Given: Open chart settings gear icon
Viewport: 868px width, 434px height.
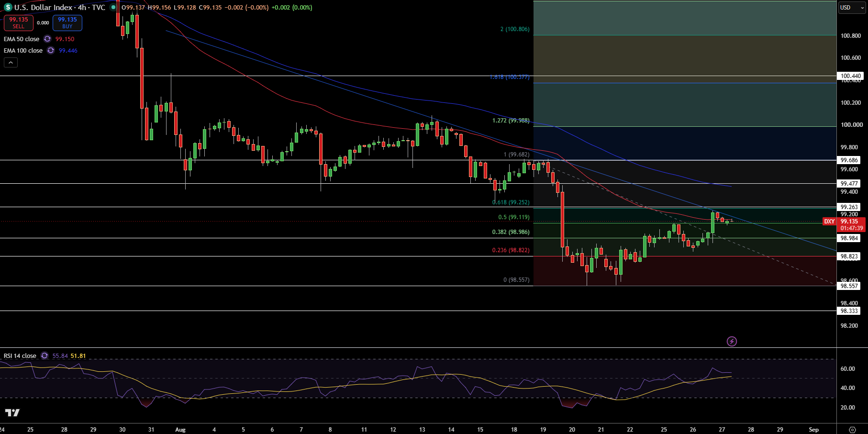Looking at the screenshot, I should click(x=852, y=429).
